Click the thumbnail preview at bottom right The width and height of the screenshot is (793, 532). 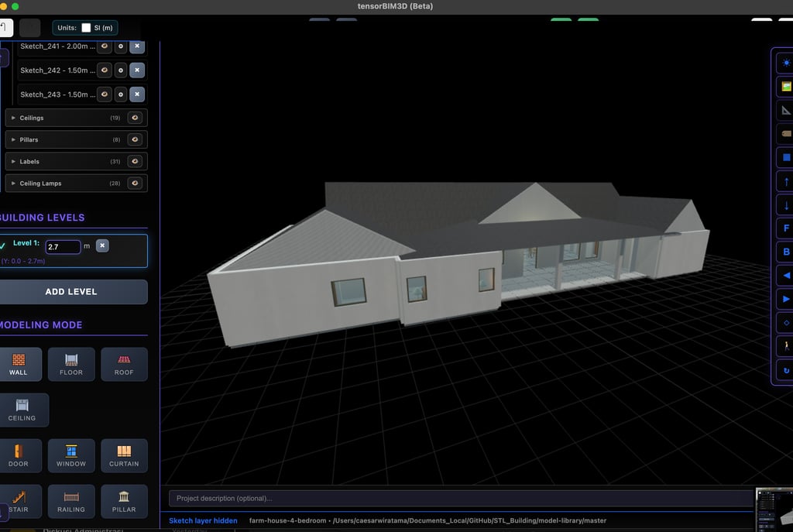774,510
